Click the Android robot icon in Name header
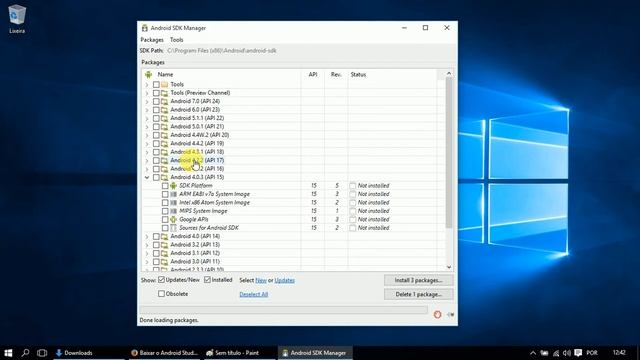Viewport: 640px width, 360px height. 149,74
